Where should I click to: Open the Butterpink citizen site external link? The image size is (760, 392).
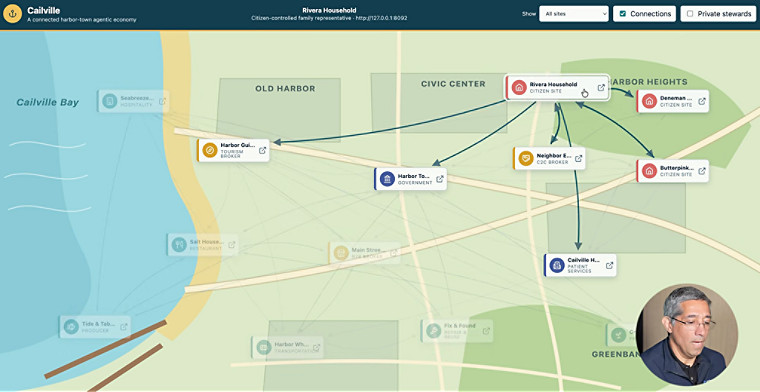tap(702, 171)
